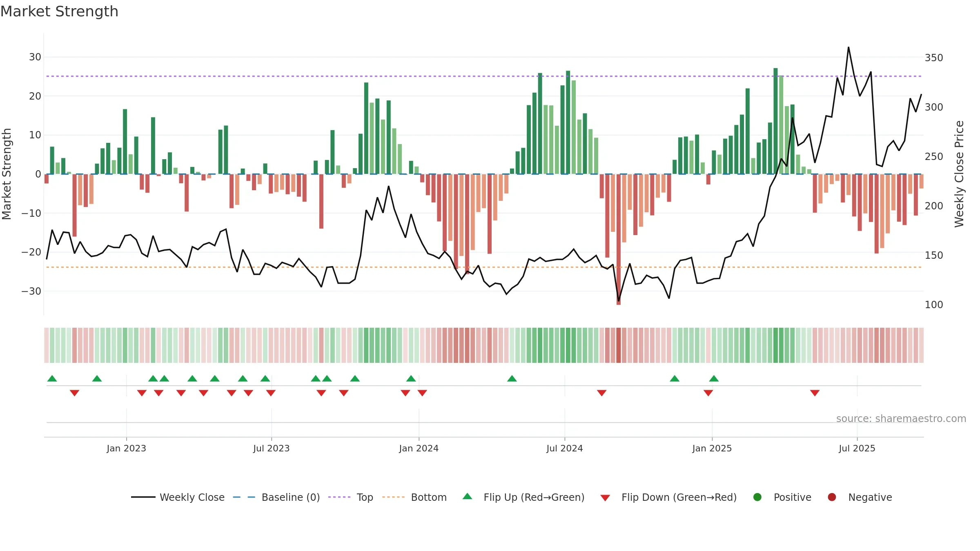The height and width of the screenshot is (551, 980).
Task: Select the 'Weekly Close' legend label
Action: click(192, 497)
